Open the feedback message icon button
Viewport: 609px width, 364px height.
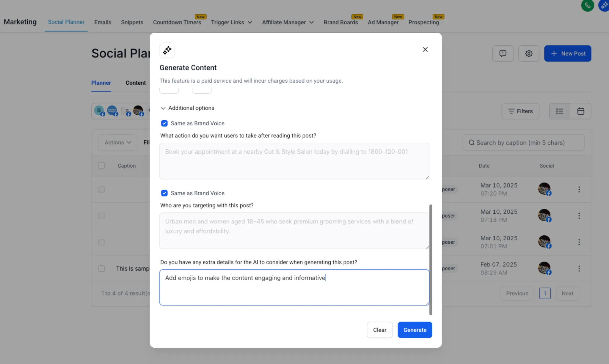click(x=503, y=53)
